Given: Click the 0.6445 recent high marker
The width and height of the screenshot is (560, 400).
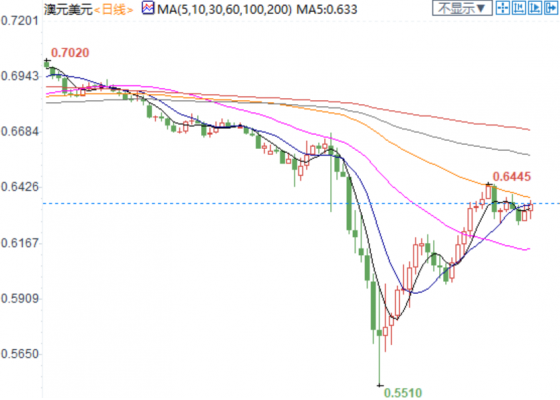Looking at the screenshot, I should tap(512, 176).
